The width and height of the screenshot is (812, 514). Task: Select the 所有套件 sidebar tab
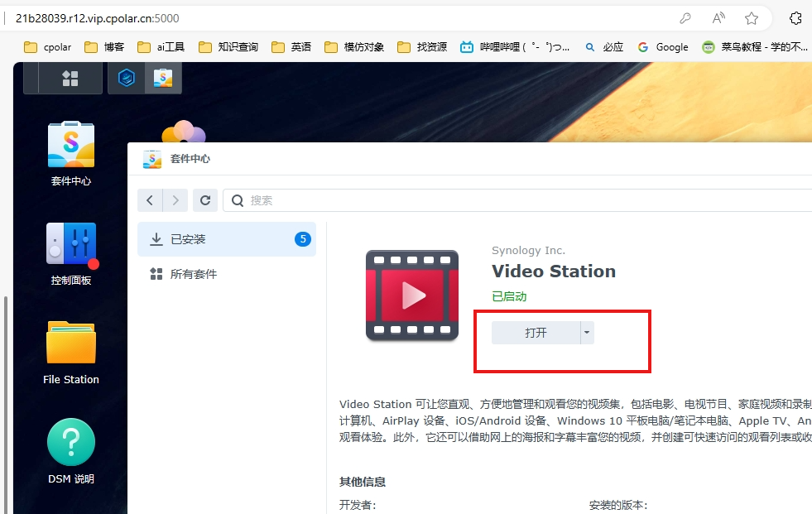coord(226,274)
